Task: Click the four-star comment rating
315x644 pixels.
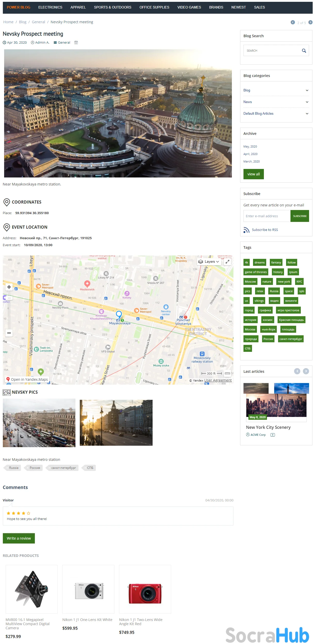Action: [x=18, y=513]
